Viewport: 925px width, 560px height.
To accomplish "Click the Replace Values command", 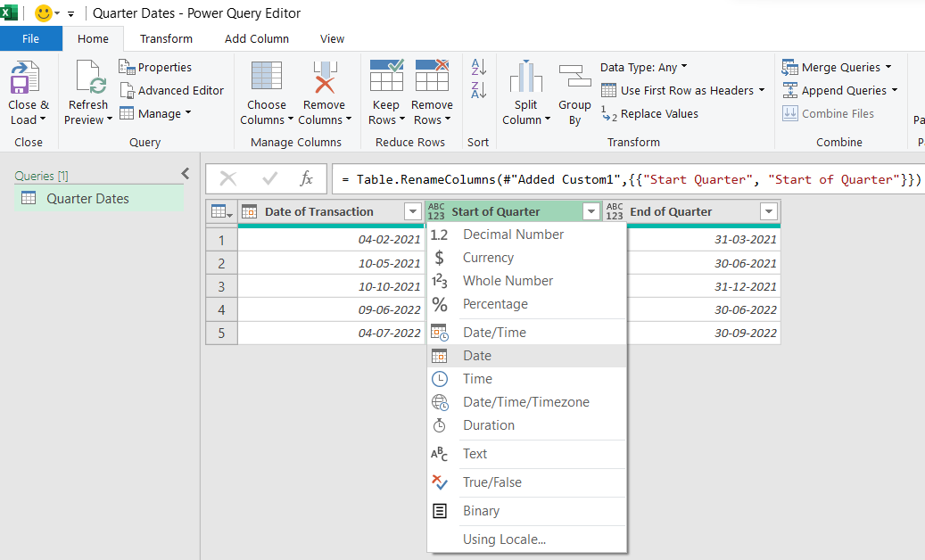I will (x=649, y=114).
